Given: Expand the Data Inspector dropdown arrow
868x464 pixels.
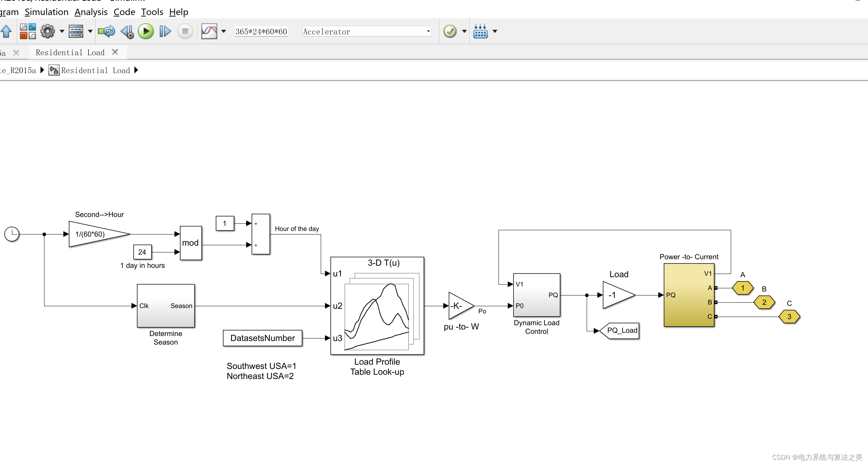Looking at the screenshot, I should [224, 32].
